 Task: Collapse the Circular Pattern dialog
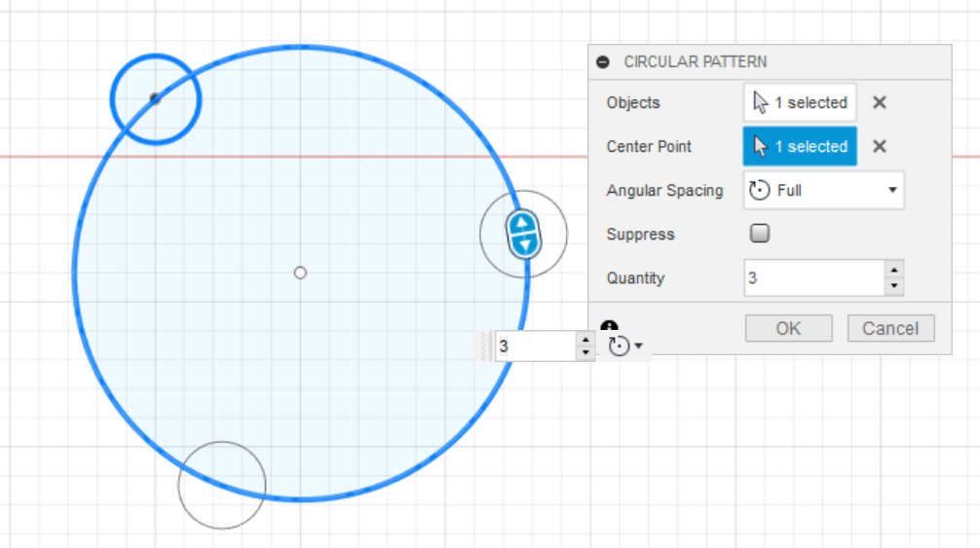click(x=602, y=61)
